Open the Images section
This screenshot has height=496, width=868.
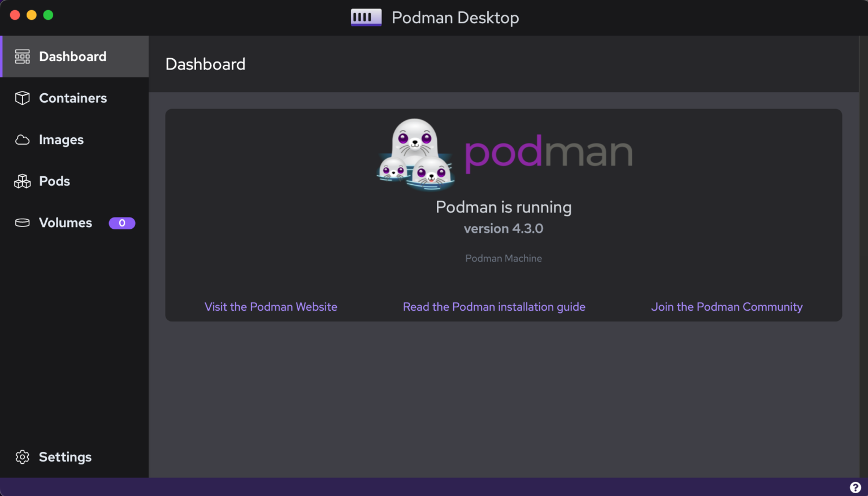click(x=61, y=140)
